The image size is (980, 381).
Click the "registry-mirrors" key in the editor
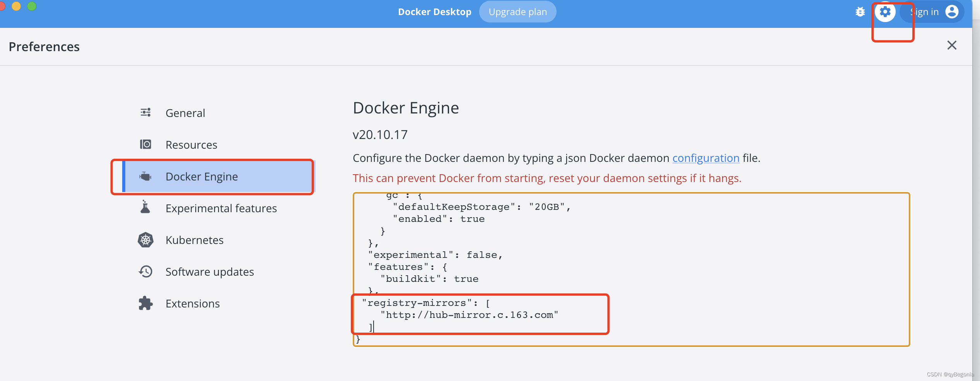[x=417, y=303]
